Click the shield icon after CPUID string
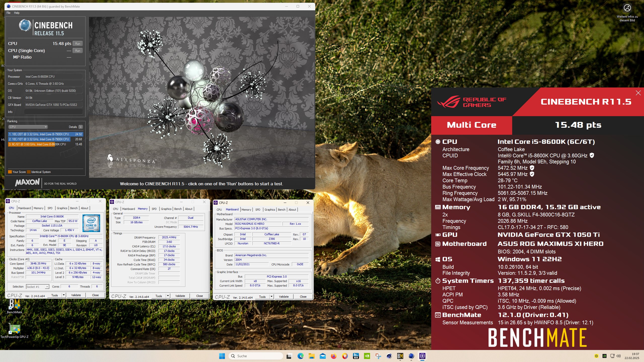The height and width of the screenshot is (362, 644). [592, 155]
